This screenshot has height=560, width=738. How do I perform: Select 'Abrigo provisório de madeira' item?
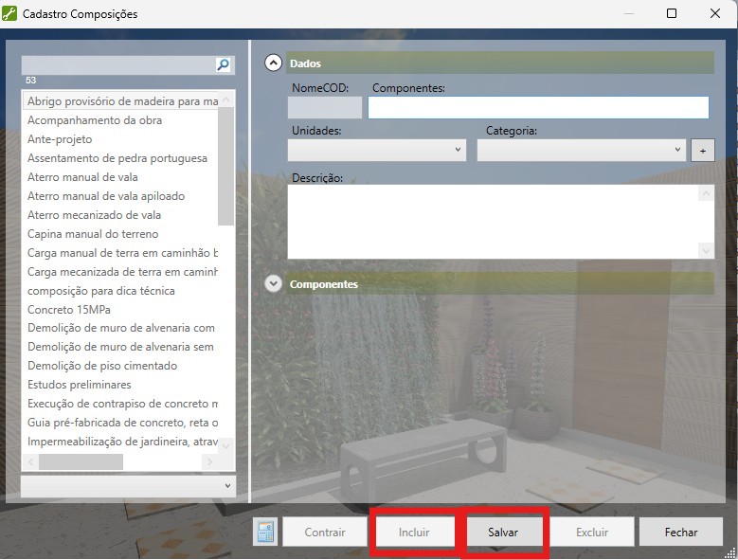pos(120,101)
